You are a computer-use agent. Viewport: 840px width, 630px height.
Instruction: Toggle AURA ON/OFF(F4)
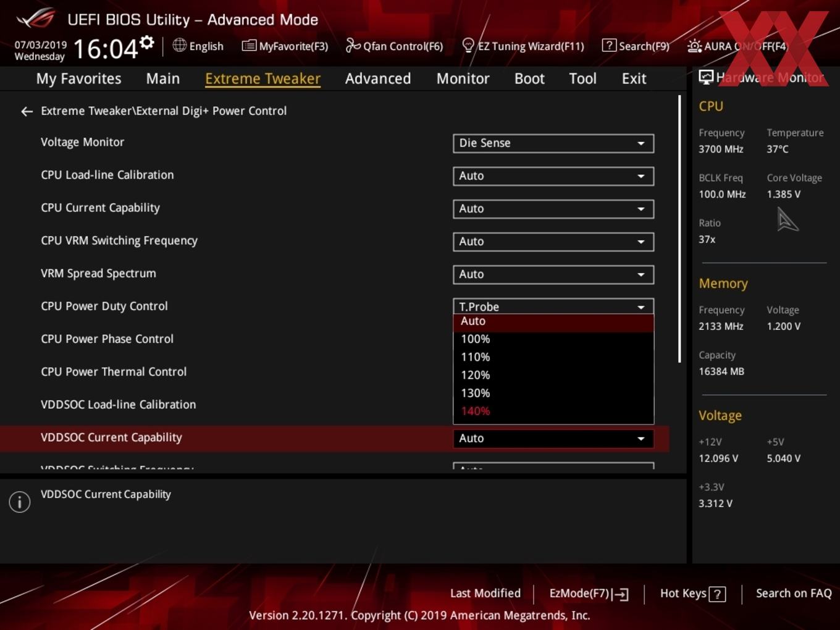[737, 46]
